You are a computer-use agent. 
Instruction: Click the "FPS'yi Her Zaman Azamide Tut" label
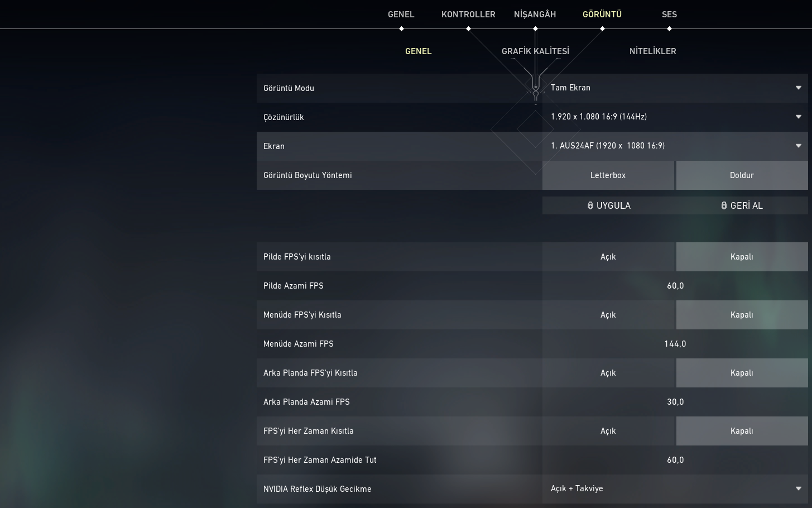(x=320, y=460)
